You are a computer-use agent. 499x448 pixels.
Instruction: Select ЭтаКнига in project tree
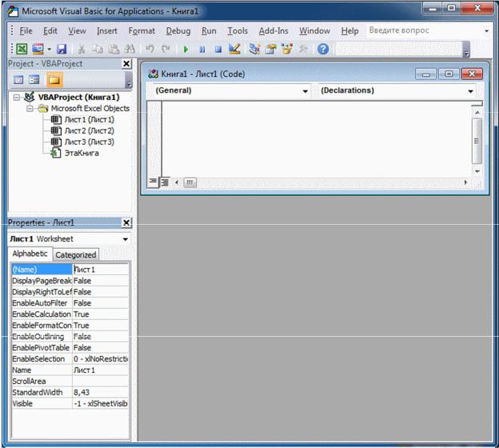[82, 153]
